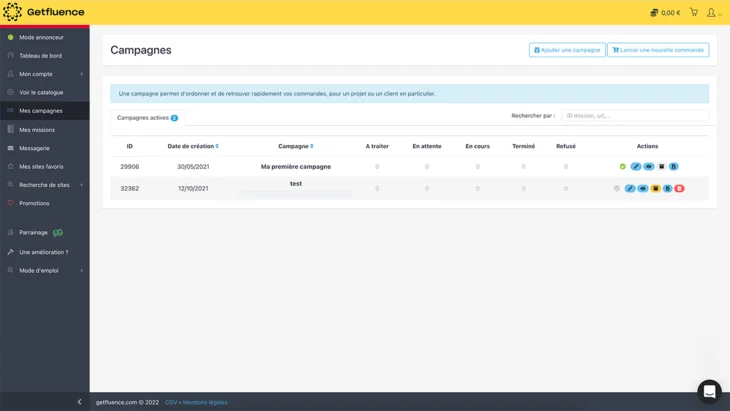Click the Parrainage money icon
The image size is (730, 411).
[58, 232]
